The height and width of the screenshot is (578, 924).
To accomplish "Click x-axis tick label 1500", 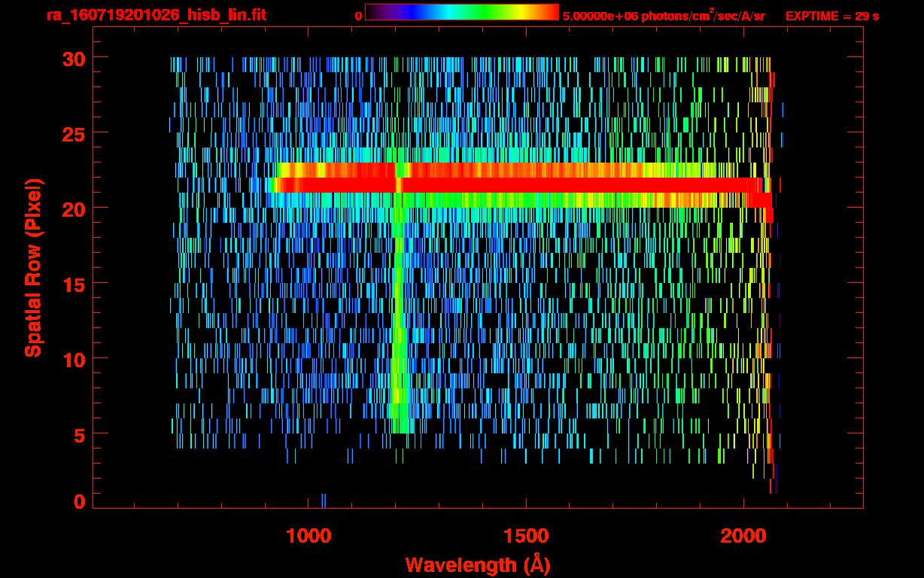I will (526, 536).
